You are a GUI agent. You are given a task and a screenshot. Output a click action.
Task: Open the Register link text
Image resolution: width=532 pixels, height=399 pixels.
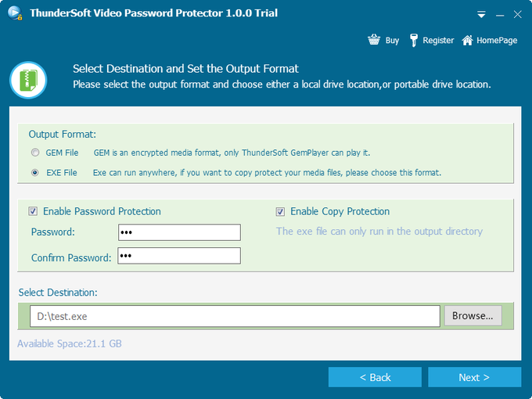click(438, 41)
